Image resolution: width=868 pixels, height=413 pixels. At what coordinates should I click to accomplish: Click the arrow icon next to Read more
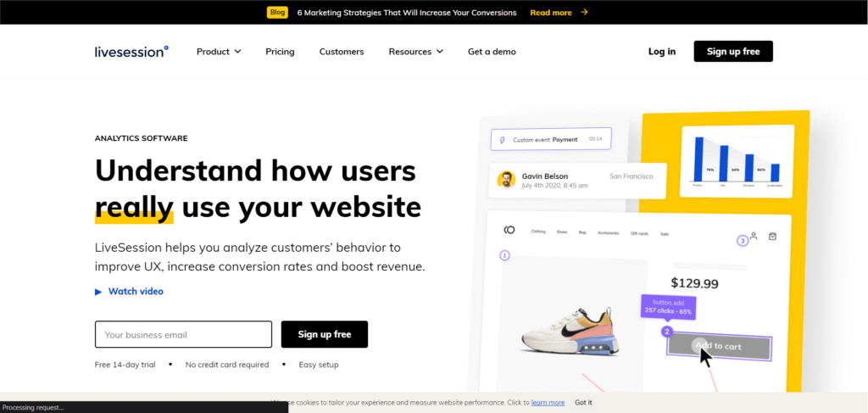tap(584, 13)
